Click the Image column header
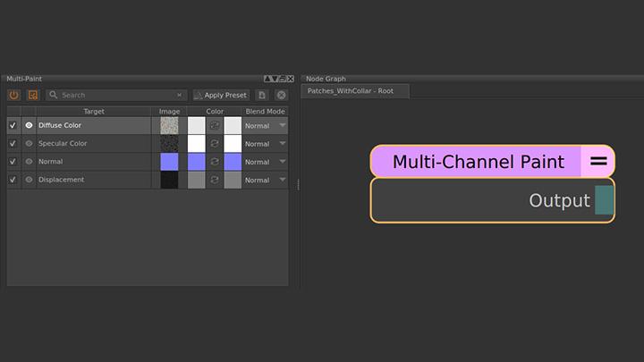The height and width of the screenshot is (362, 644). pos(169,111)
